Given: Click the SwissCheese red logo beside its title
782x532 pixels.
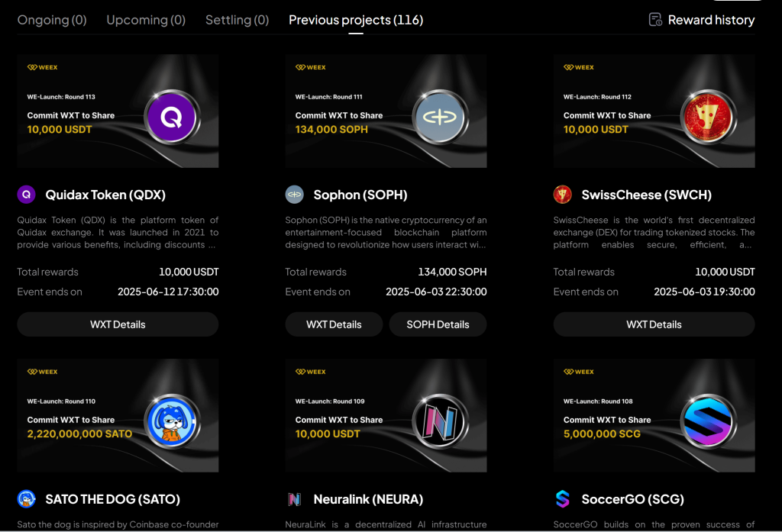Looking at the screenshot, I should 563,195.
